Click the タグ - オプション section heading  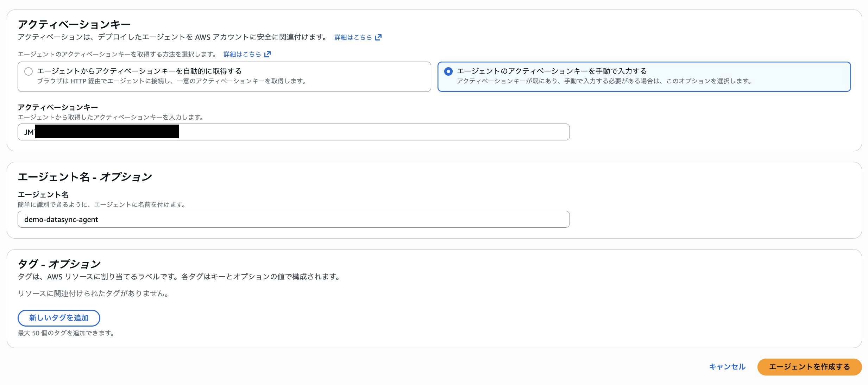(59, 264)
